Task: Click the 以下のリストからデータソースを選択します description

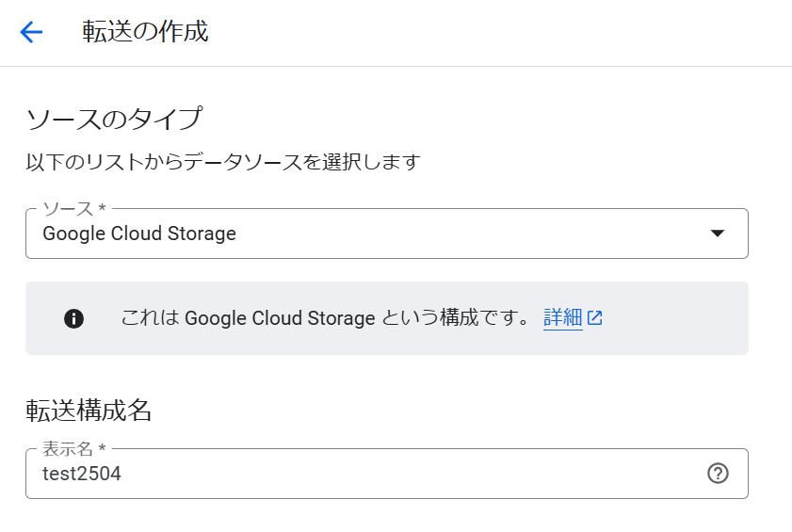Action: click(223, 162)
